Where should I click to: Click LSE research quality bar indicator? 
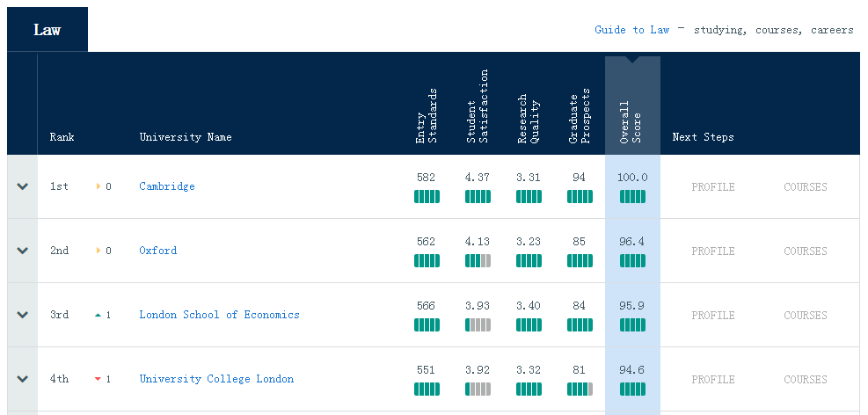(529, 324)
